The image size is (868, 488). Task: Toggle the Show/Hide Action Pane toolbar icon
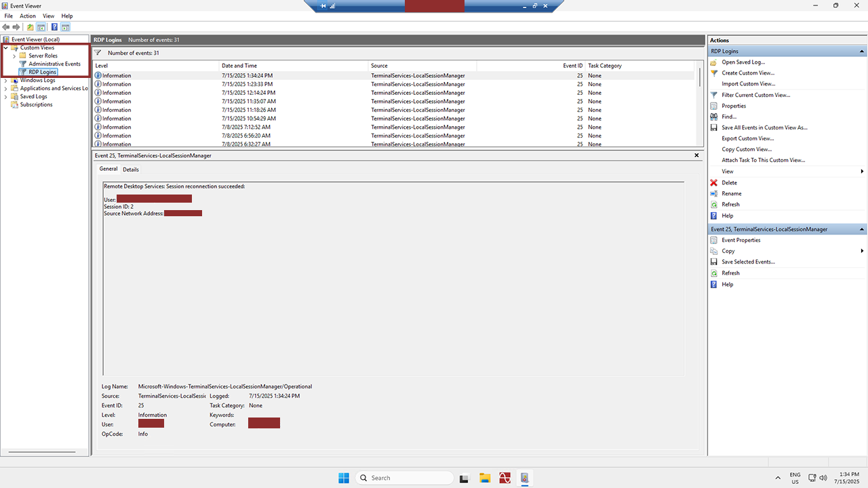pyautogui.click(x=65, y=27)
